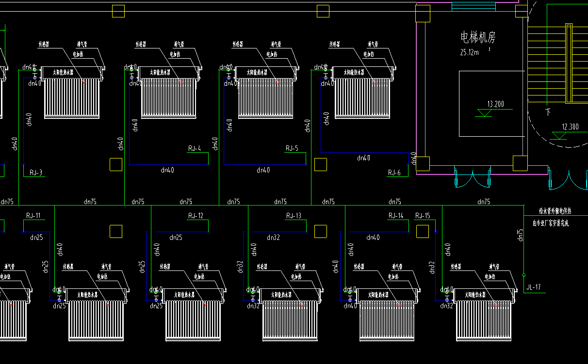Select the dn32 label beneath RJ-13
This screenshot has height=364, width=588.
(273, 237)
